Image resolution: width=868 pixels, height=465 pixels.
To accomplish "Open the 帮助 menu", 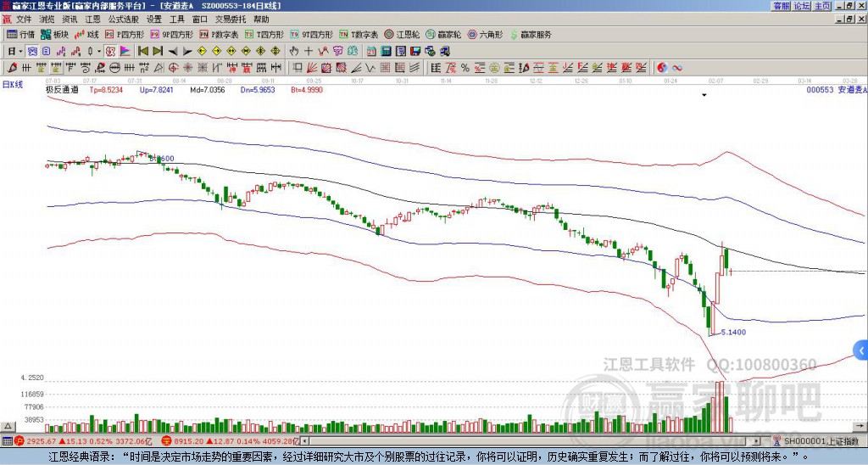I will [261, 20].
